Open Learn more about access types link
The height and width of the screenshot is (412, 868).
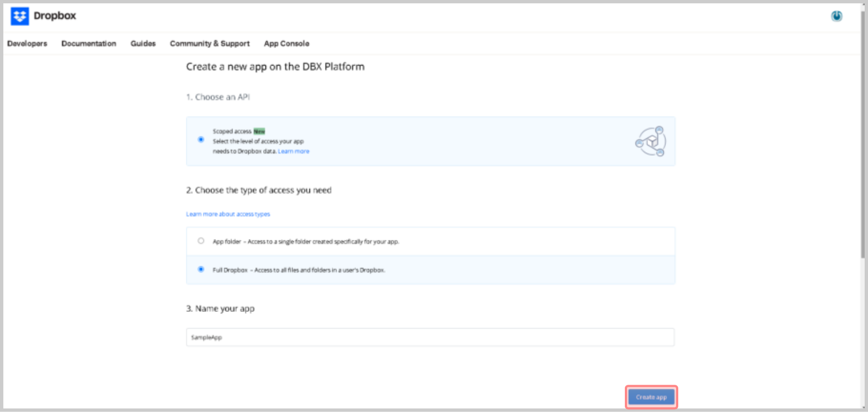coord(228,214)
